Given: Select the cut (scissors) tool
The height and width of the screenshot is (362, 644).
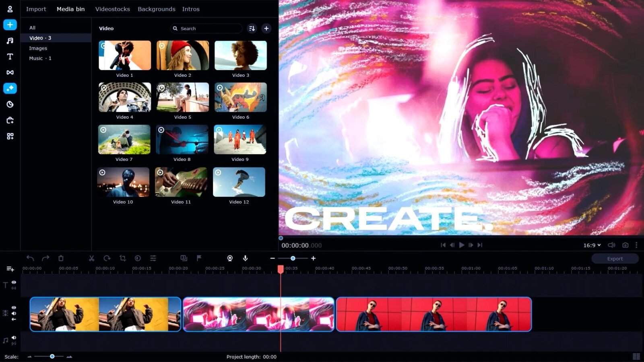Looking at the screenshot, I should [91, 258].
